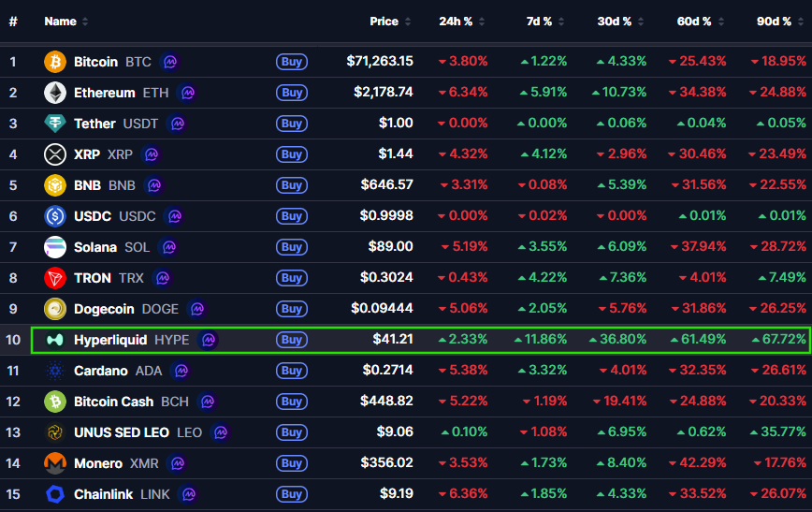Screen dimensions: 812x512
Task: Click the Cardano price $0.2714
Action: point(388,370)
